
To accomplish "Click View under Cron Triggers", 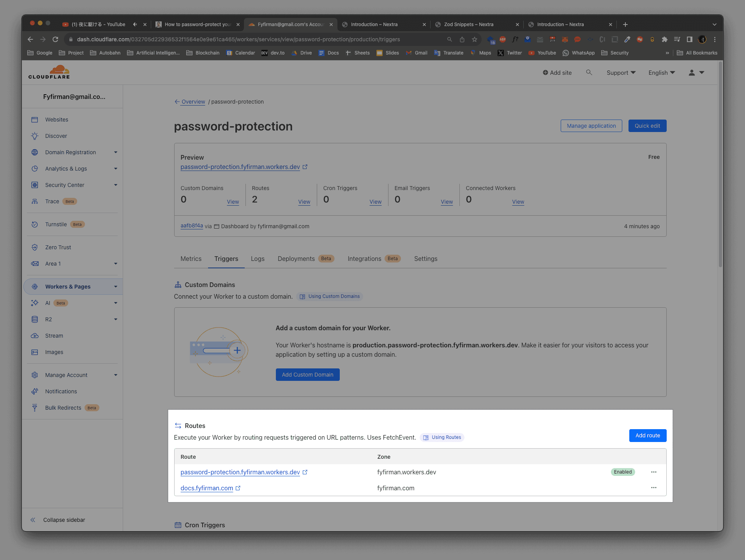I will pyautogui.click(x=375, y=202).
